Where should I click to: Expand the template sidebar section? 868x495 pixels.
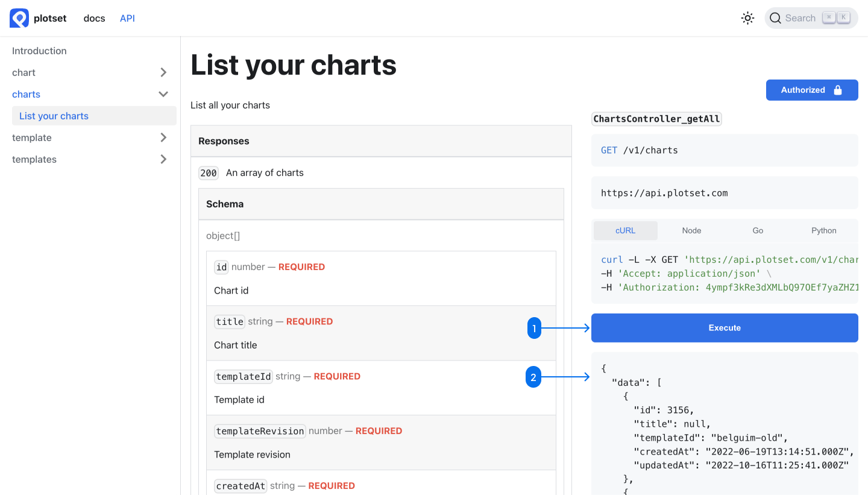click(x=163, y=137)
